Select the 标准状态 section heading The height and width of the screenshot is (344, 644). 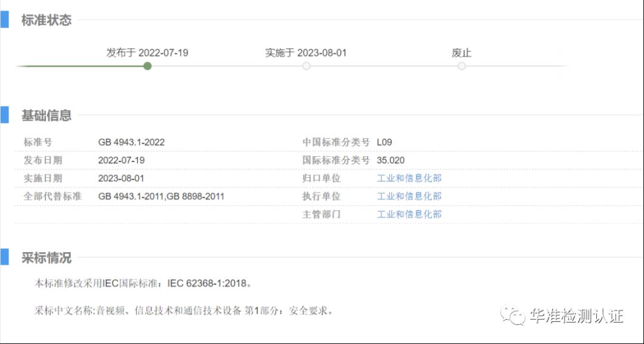(47, 20)
